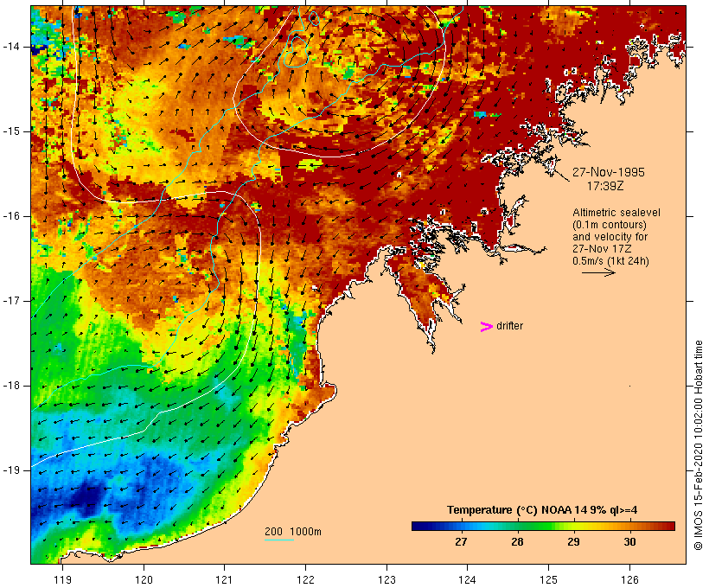
Task: Click the 'Altimetric sealevel' caption line
Action: pos(616,213)
